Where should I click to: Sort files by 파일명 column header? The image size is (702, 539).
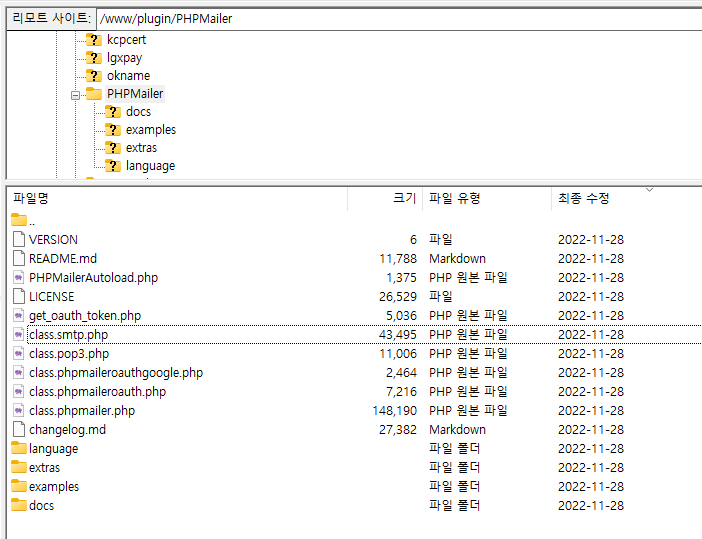click(177, 198)
